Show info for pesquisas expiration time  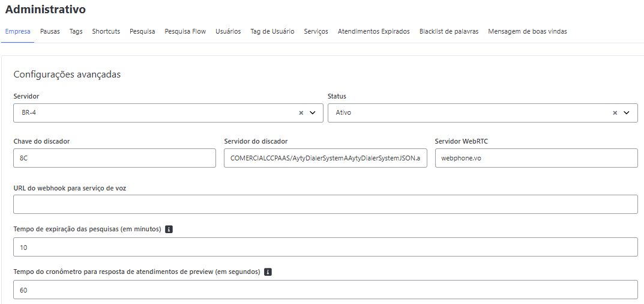coord(169,230)
